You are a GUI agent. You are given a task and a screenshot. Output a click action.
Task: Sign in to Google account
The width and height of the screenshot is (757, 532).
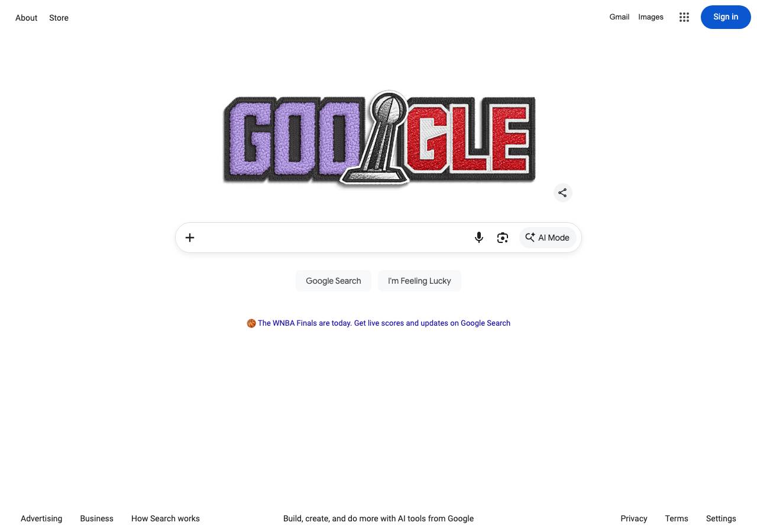(x=726, y=17)
